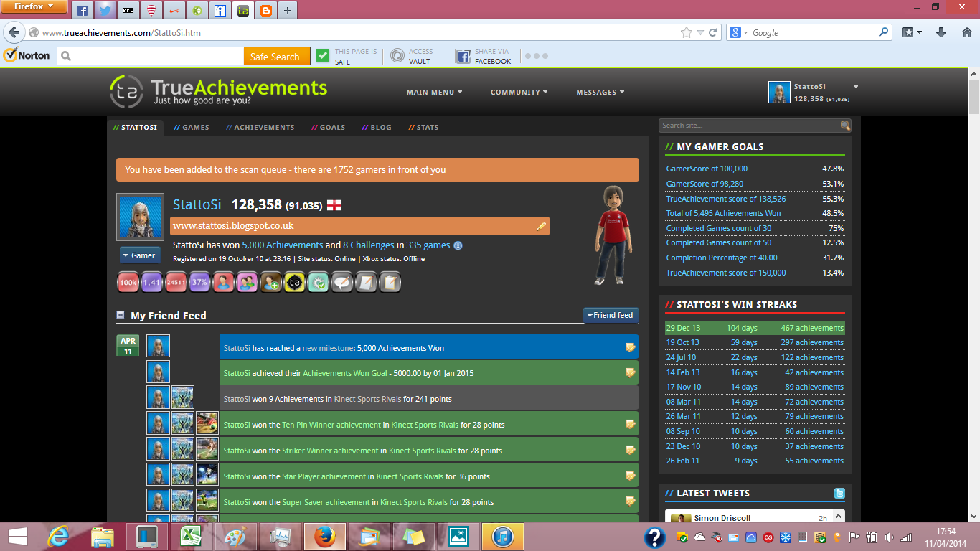Open the Messages dropdown menu
Screen dimensions: 980x551
(600, 92)
